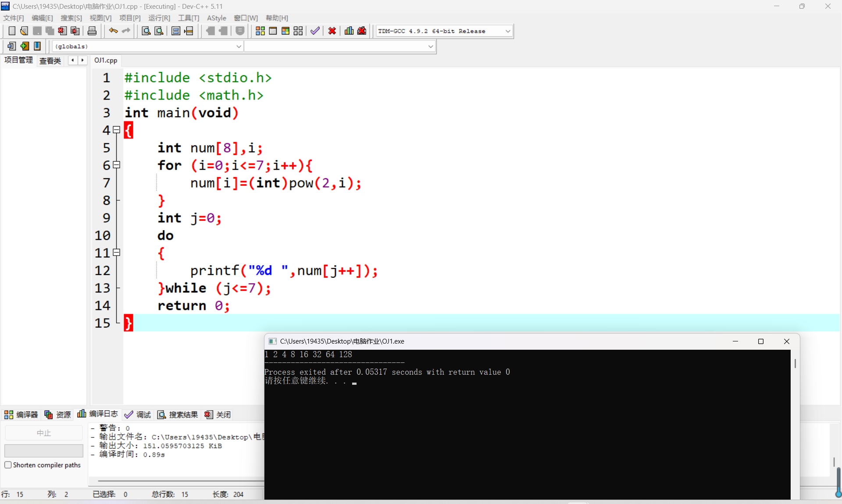Click the Compile icon with four colored squares
This screenshot has width=842, height=504.
coord(260,31)
